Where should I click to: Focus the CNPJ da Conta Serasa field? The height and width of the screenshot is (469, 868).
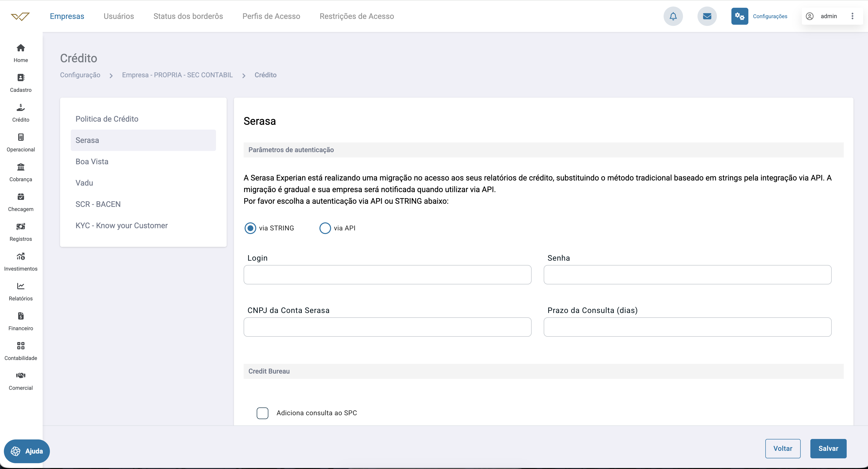click(387, 327)
